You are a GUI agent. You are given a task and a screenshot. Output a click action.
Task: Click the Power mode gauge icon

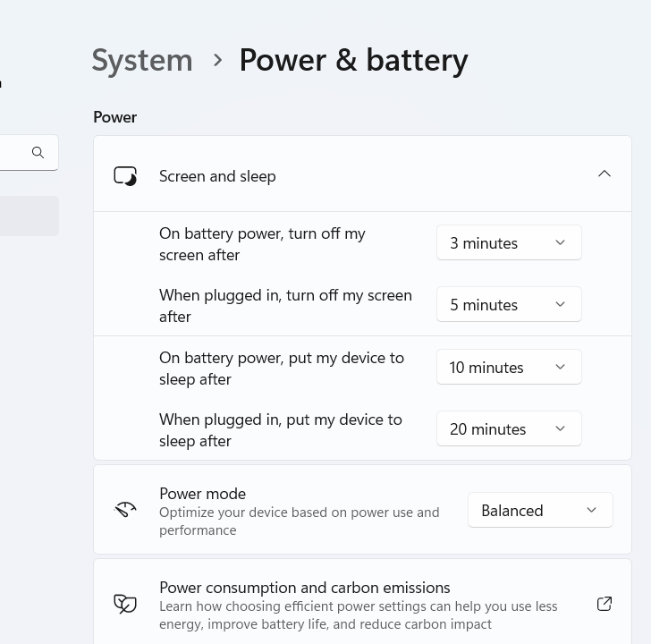(125, 510)
